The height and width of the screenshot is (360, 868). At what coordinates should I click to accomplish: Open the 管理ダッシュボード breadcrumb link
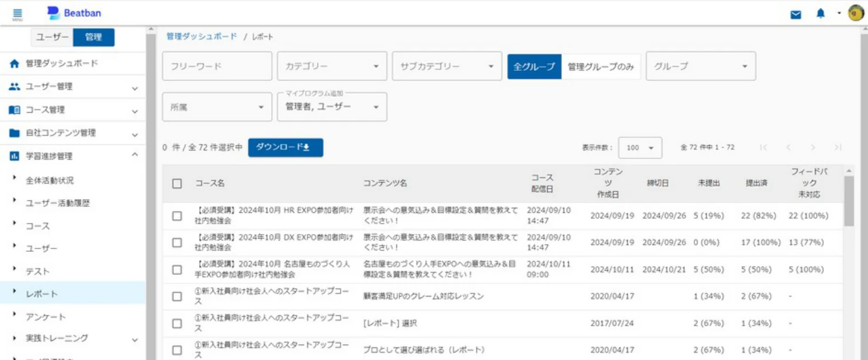201,36
